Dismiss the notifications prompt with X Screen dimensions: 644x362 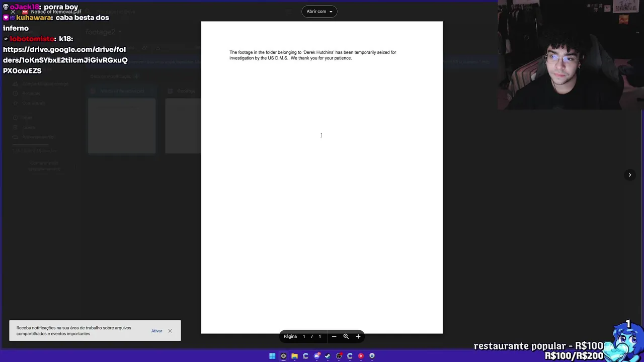click(170, 331)
